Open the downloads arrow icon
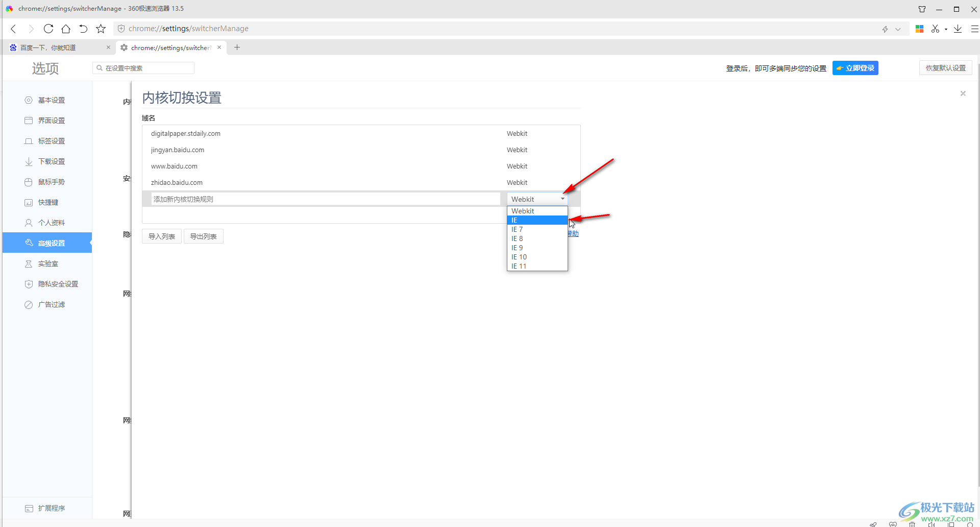The width and height of the screenshot is (980, 527). 958,29
